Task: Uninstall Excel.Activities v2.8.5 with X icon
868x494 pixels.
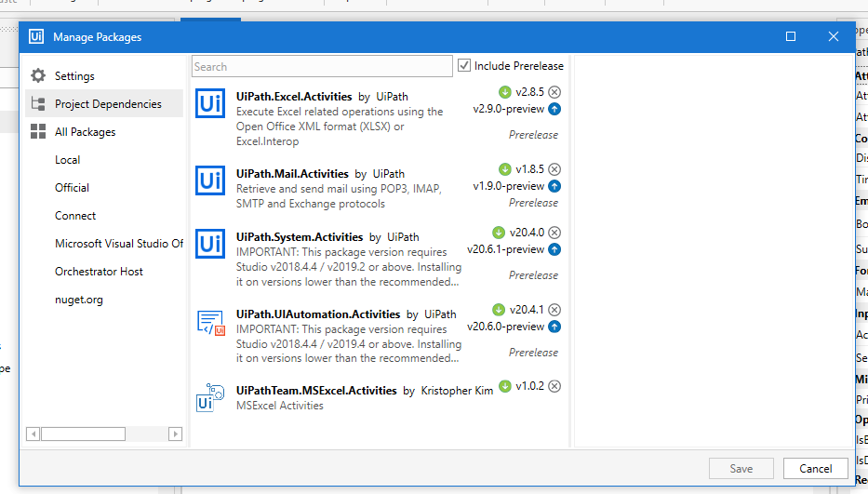Action: (x=554, y=92)
